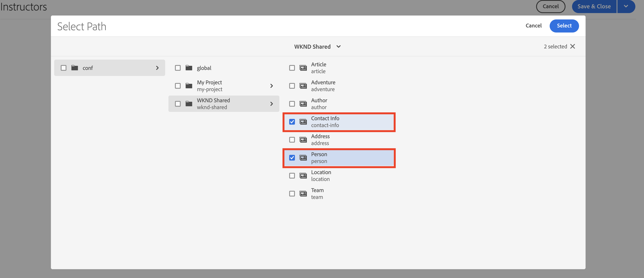Check the Address checkbox
The height and width of the screenshot is (278, 644).
coord(292,140)
